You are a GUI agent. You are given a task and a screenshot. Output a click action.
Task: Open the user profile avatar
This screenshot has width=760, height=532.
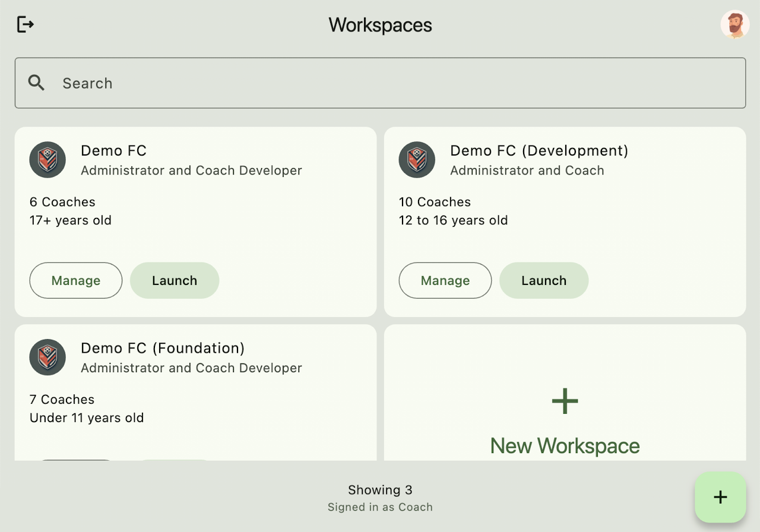pyautogui.click(x=734, y=25)
